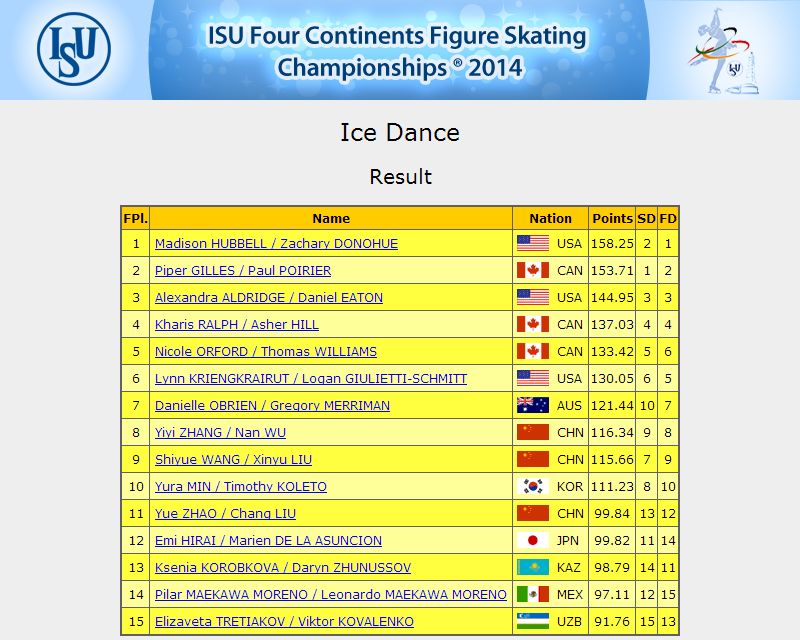Open Emi HIRAI / Marien DE LA ASUNCION link
800x640 pixels.
[268, 540]
